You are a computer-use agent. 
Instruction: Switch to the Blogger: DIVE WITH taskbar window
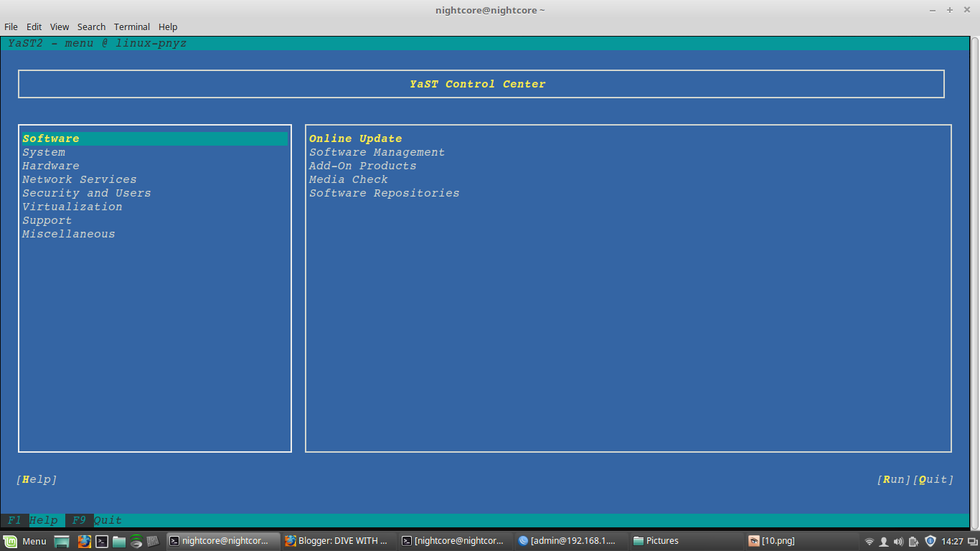(339, 541)
